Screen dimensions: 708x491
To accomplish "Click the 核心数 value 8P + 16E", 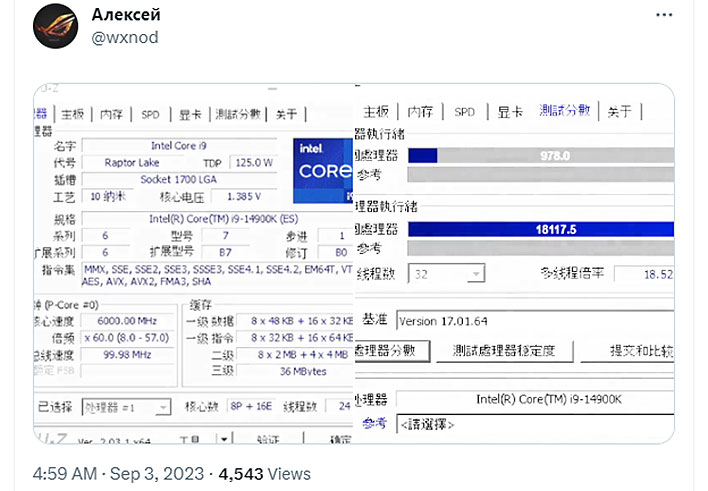I will (x=251, y=407).
